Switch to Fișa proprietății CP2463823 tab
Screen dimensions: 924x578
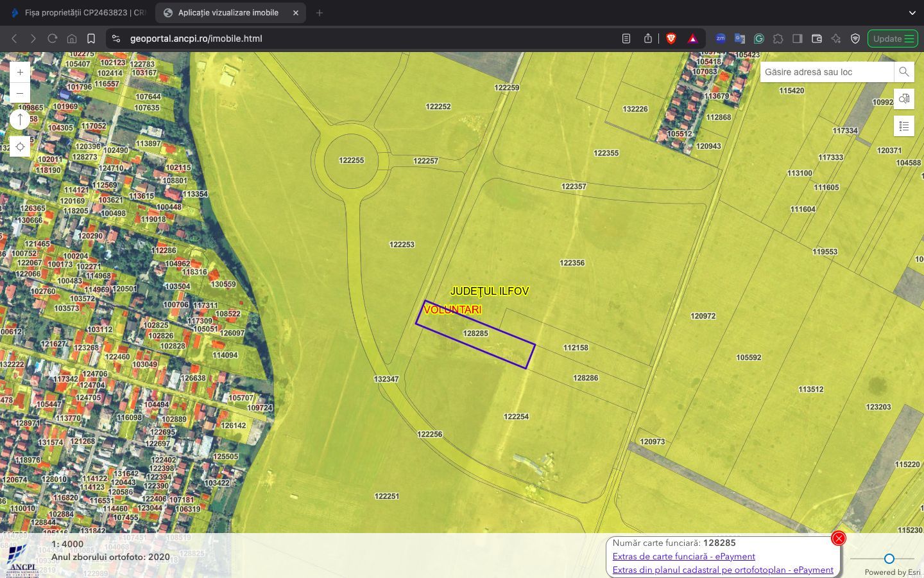(80, 13)
